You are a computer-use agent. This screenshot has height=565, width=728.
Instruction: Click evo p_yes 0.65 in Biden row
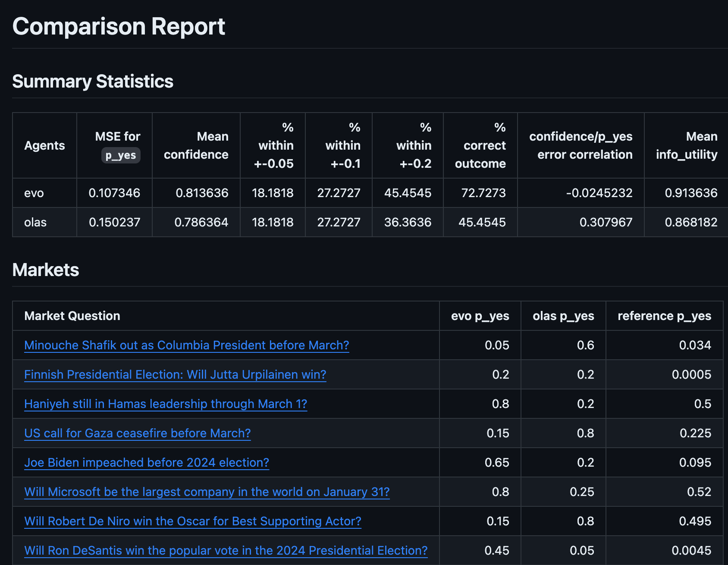pyautogui.click(x=497, y=462)
